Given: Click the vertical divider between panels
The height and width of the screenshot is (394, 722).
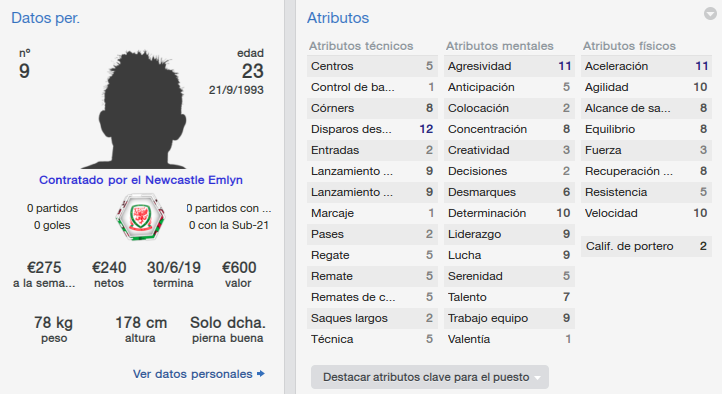Looking at the screenshot, I should (x=290, y=197).
